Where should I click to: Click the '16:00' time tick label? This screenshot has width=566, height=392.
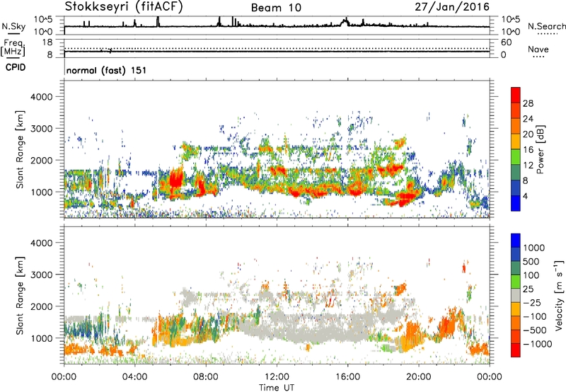point(347,377)
